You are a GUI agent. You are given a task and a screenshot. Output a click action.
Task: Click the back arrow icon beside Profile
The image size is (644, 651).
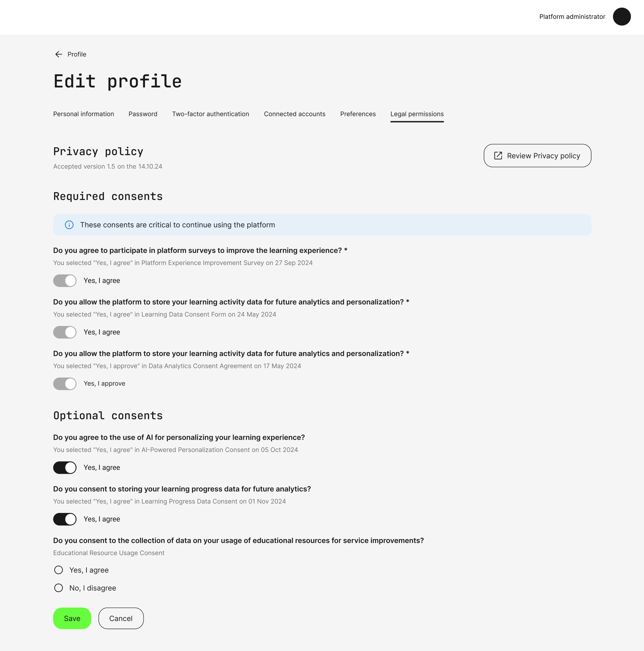[x=59, y=54]
